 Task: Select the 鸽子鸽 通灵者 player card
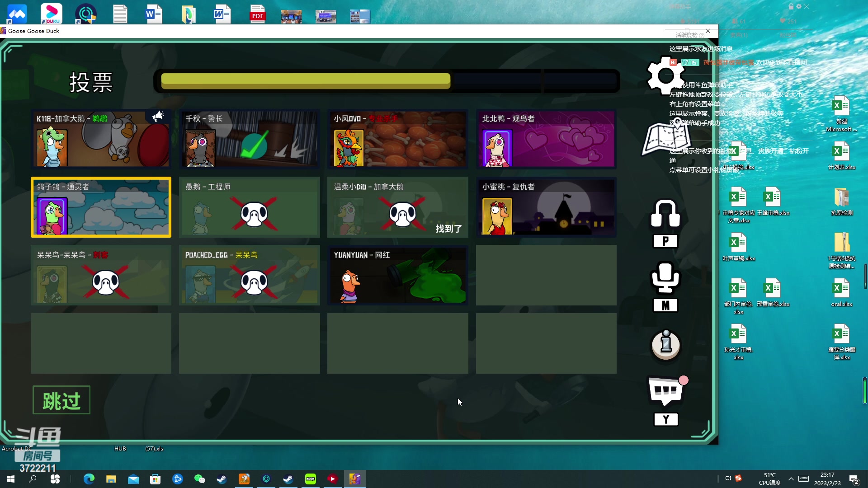click(x=101, y=207)
